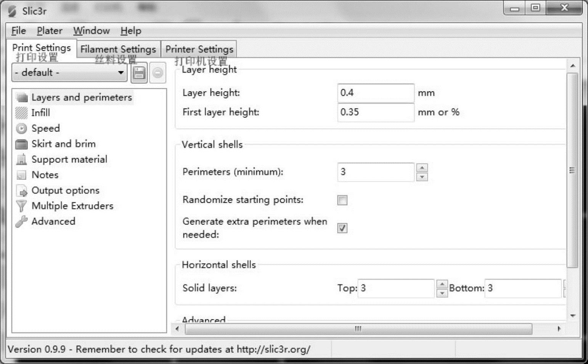Toggle Randomize starting points checkbox
Screen dimensions: 588x364
[x=342, y=200]
